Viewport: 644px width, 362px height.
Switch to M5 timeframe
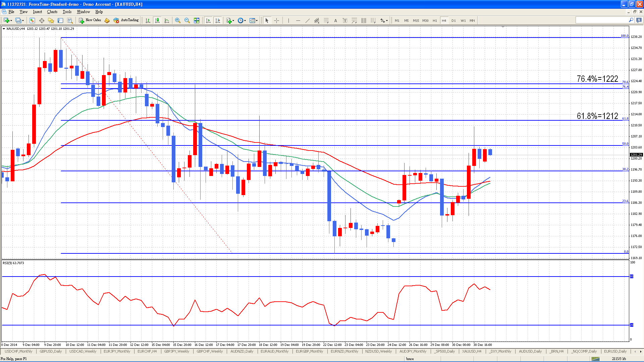pos(407,20)
